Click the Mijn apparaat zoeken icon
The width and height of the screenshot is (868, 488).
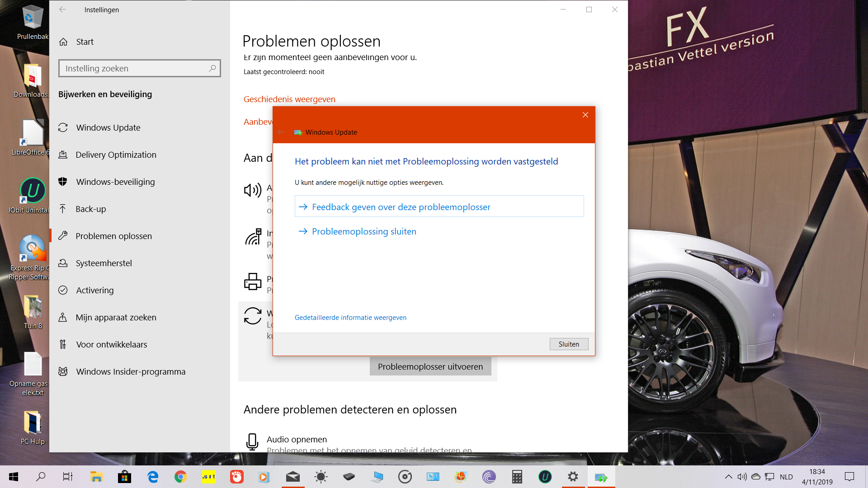point(63,317)
